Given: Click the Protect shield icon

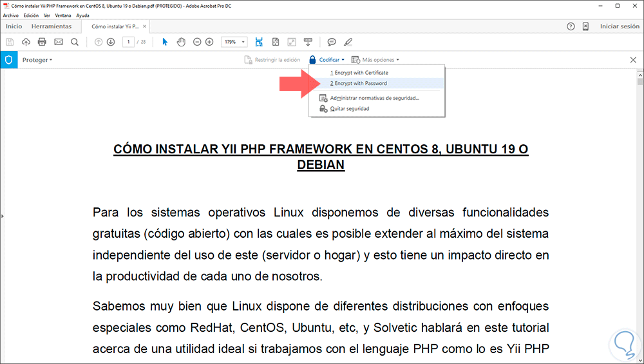Looking at the screenshot, I should pos(8,60).
